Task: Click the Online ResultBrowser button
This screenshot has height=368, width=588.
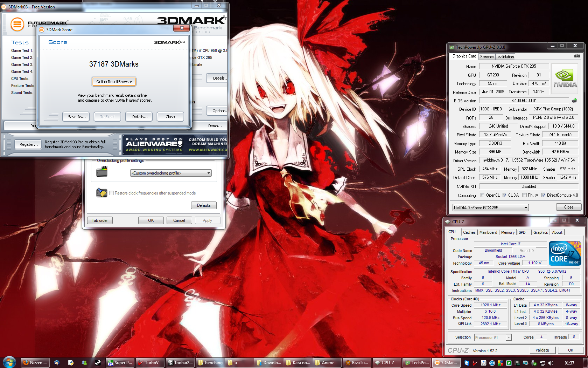Action: click(x=114, y=82)
